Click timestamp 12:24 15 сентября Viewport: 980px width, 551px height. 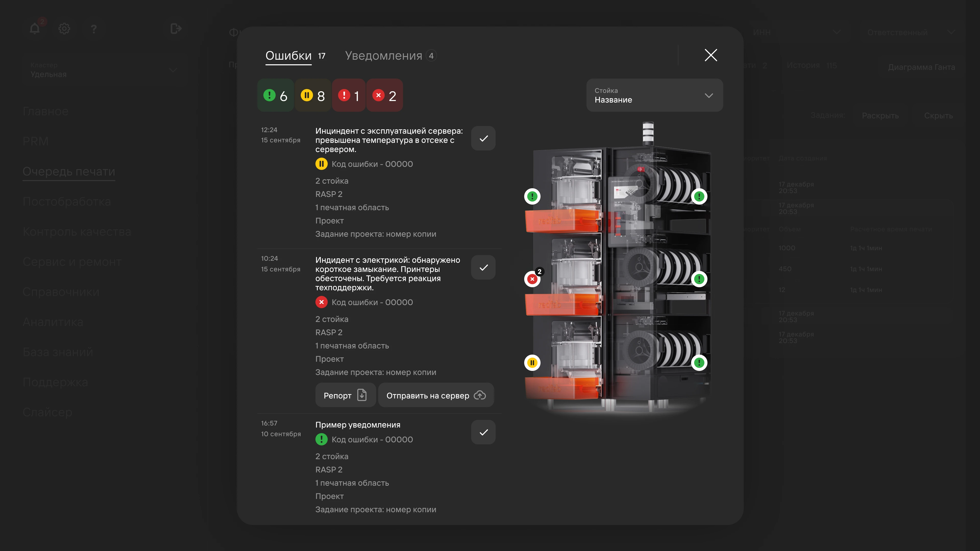coord(281,135)
